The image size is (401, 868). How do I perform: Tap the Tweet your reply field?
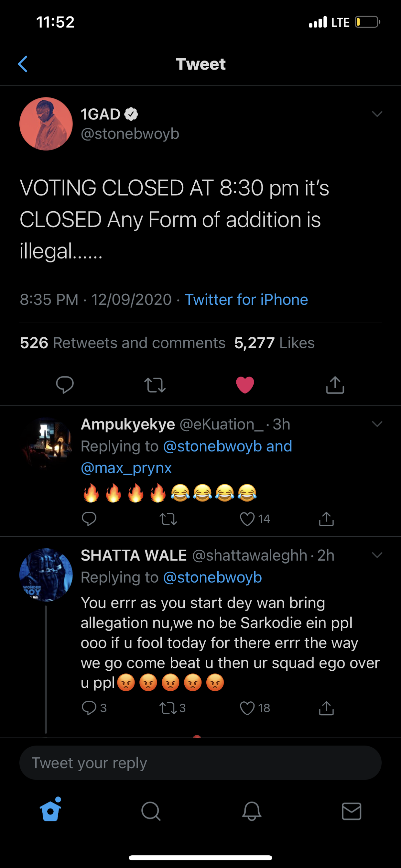200,763
